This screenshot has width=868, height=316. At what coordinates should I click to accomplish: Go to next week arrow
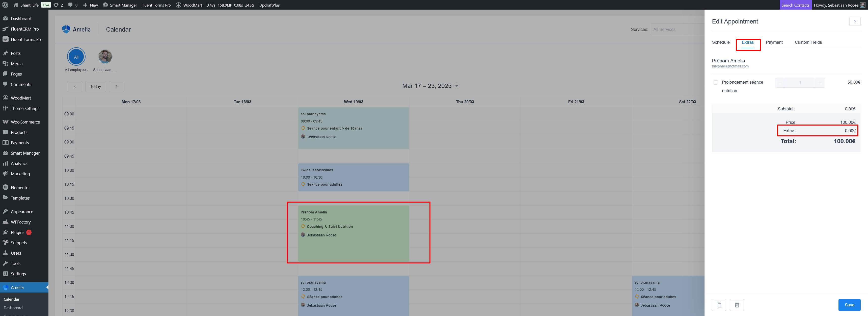[x=117, y=86]
